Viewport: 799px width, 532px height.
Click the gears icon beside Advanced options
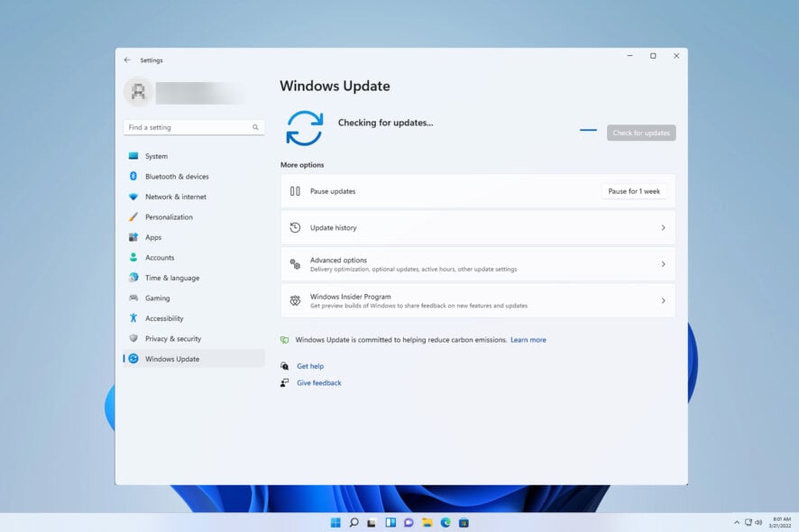(295, 264)
